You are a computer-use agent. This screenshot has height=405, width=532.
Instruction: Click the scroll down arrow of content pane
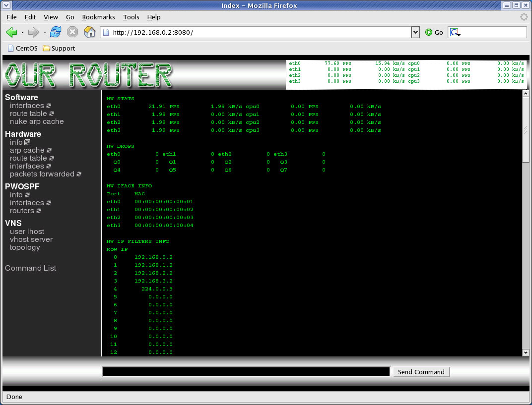[526, 352]
